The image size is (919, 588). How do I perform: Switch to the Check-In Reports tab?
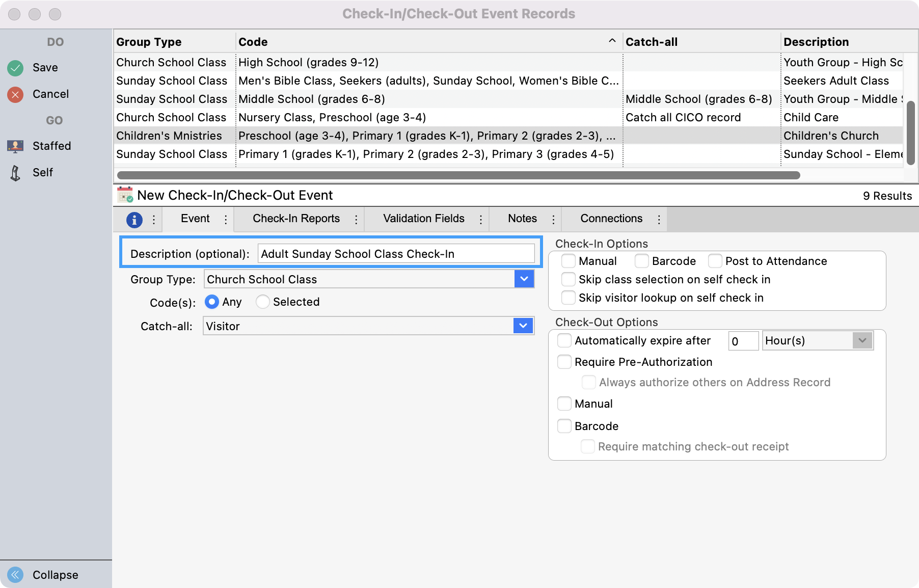[x=296, y=219]
